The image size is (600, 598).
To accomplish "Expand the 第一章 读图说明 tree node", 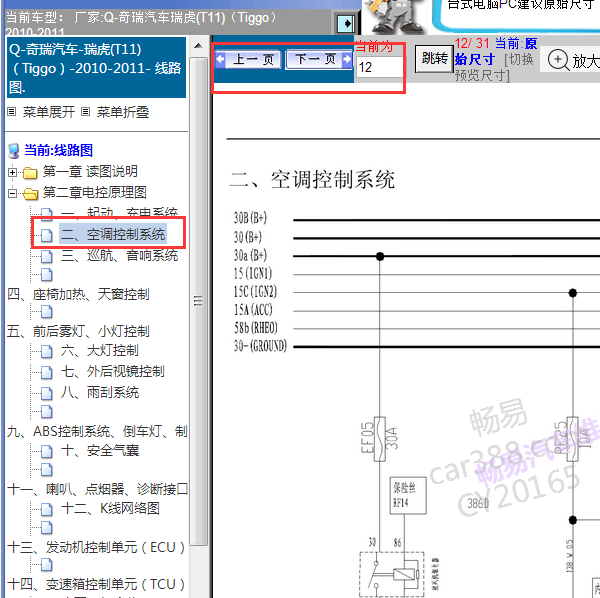I will click(x=12, y=173).
